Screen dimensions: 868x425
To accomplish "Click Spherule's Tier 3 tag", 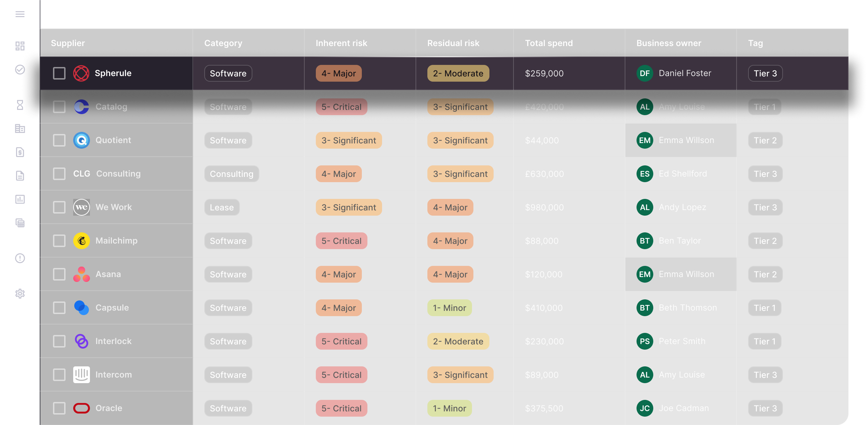I will [x=765, y=73].
